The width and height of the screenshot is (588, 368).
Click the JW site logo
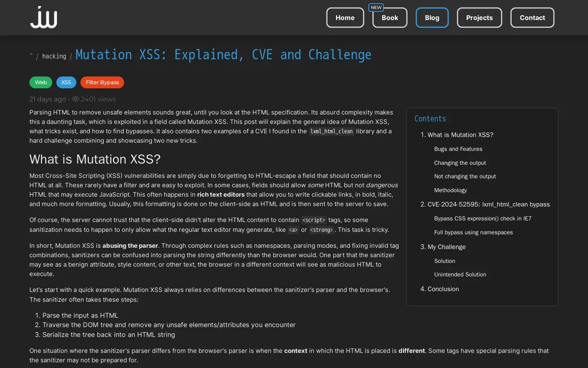point(44,18)
